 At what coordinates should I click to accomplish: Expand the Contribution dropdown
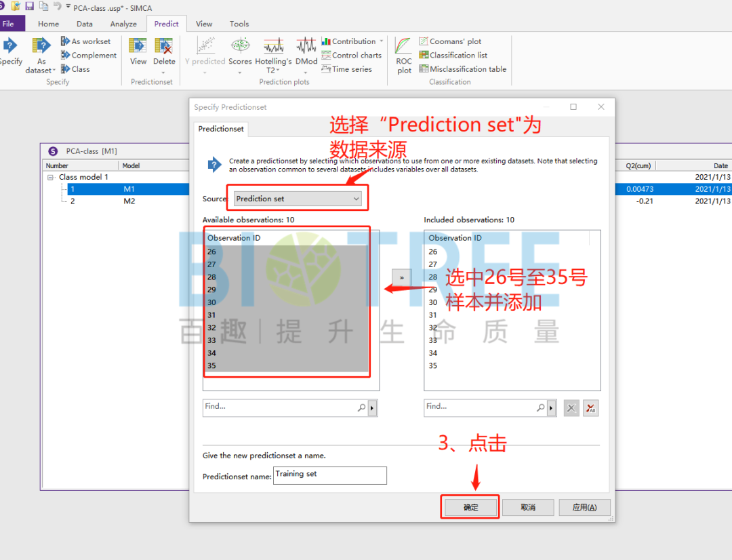click(382, 41)
